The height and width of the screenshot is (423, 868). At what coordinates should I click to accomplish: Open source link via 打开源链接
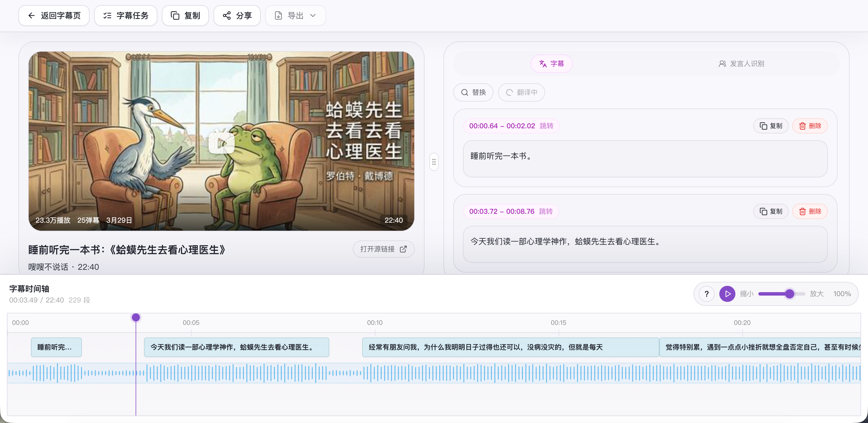click(383, 249)
